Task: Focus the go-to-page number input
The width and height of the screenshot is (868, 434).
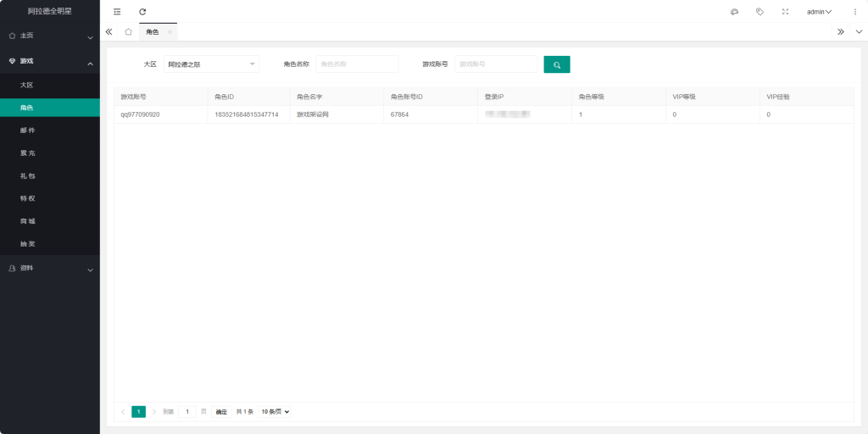Action: 187,412
